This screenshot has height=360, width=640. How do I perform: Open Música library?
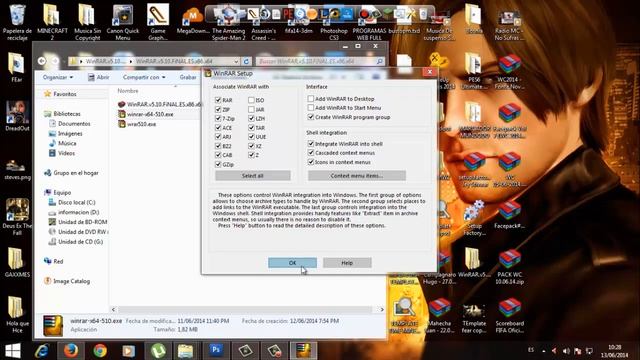tap(67, 143)
